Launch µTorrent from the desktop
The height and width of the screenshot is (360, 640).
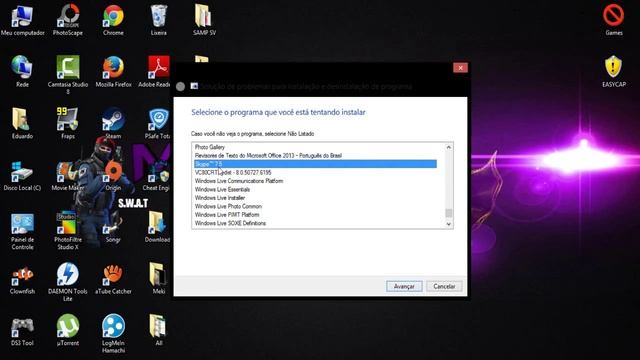click(x=68, y=331)
